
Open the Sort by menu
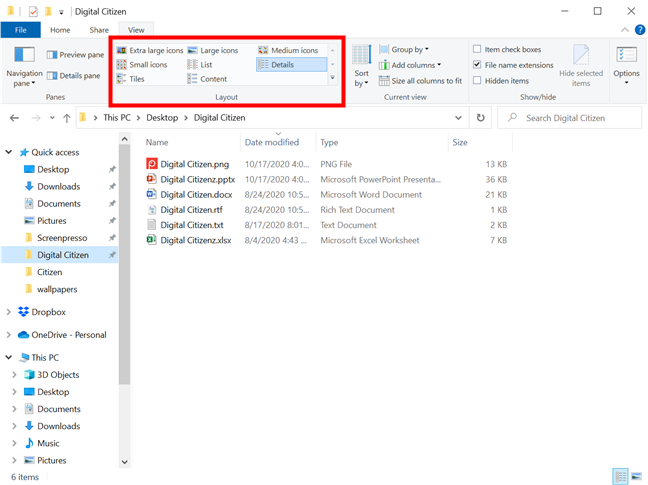tap(361, 67)
